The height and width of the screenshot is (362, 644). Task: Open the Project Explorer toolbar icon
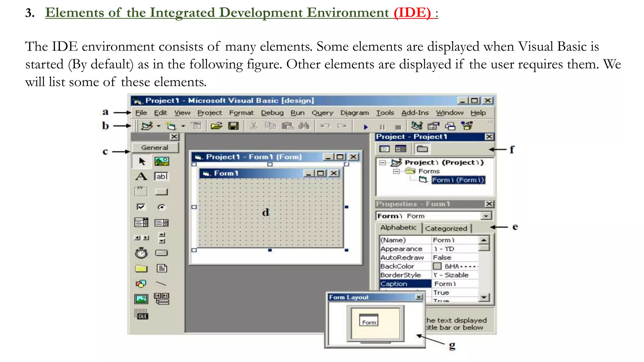pos(417,126)
